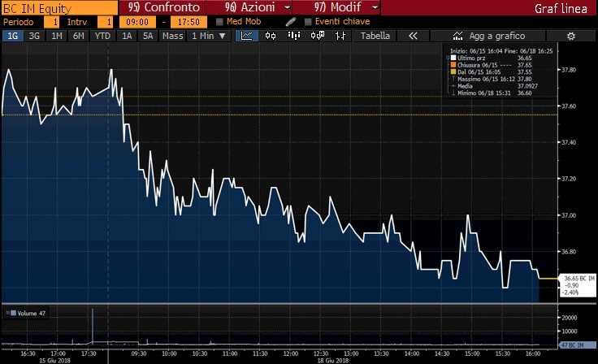The width and height of the screenshot is (598, 364).
Task: Click the Minimo 06/18 15:31 legend row
Action: [494, 93]
